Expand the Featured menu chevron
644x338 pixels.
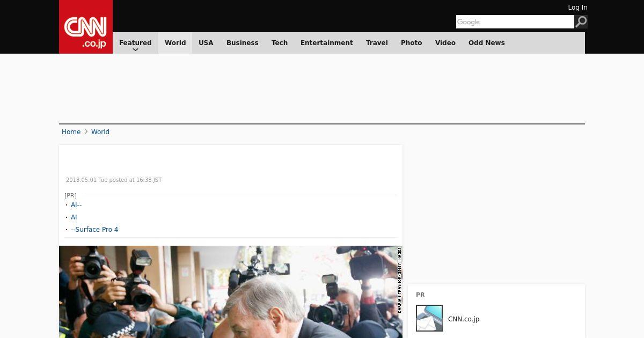point(135,49)
